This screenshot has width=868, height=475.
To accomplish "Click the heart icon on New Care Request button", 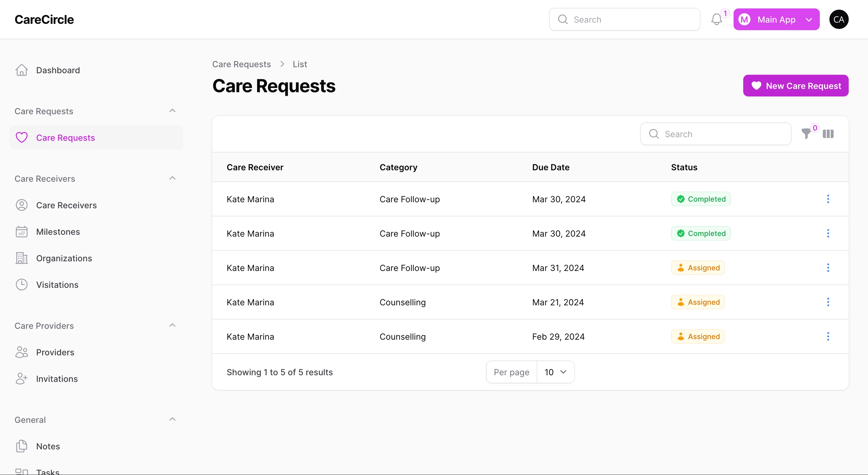I will click(x=756, y=85).
